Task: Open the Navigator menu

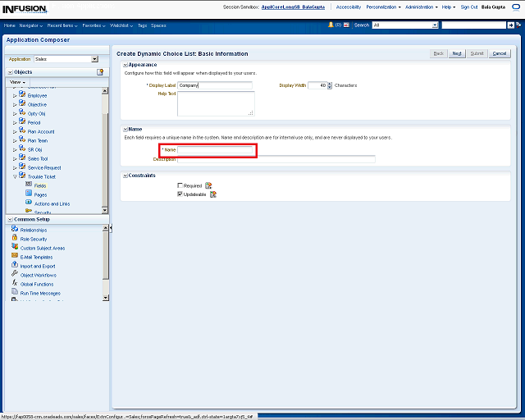Action: (30, 25)
